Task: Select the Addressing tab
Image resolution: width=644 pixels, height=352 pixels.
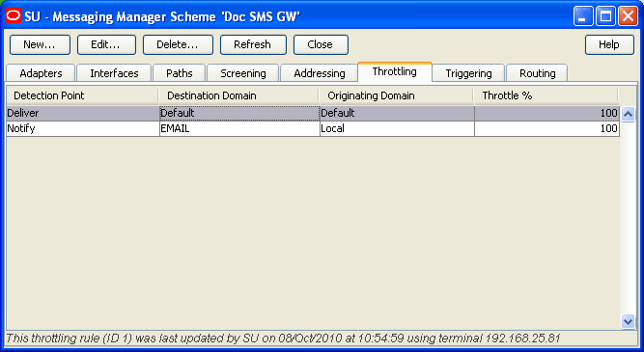Action: pyautogui.click(x=320, y=73)
